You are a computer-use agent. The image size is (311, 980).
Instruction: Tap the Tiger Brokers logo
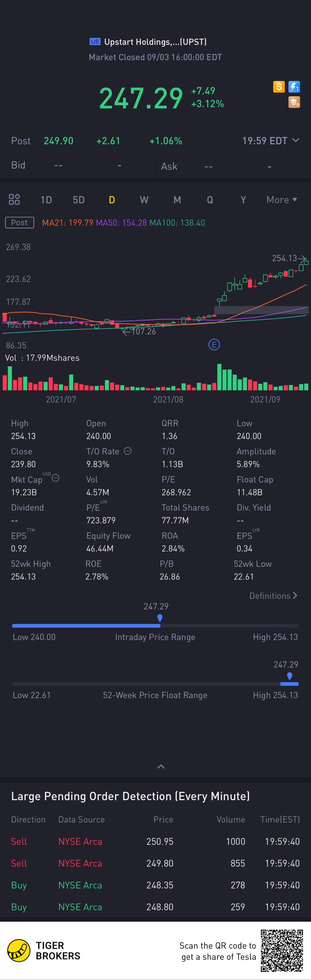[x=19, y=951]
